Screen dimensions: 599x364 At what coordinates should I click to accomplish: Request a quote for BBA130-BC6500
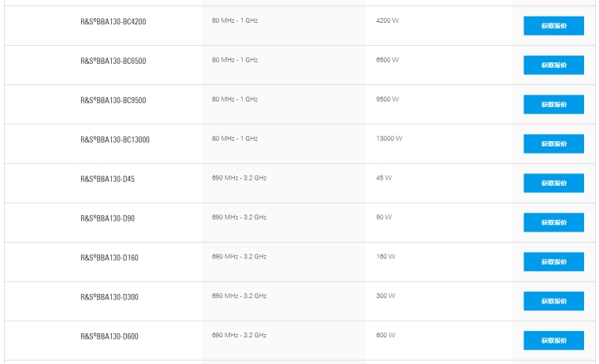[553, 65]
